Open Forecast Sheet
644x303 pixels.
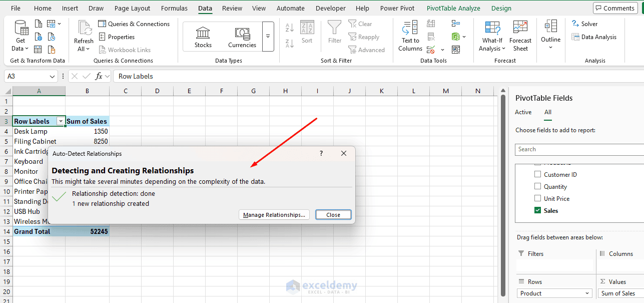coord(520,36)
